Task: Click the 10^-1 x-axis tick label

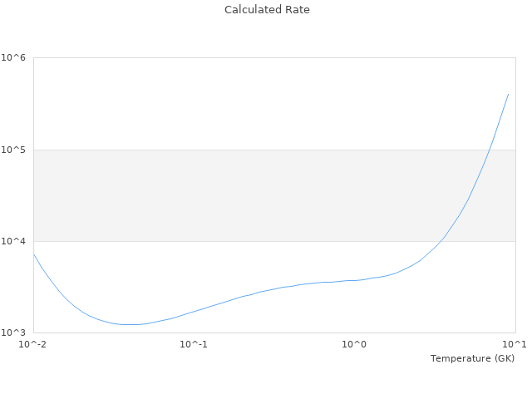Action: (x=194, y=344)
